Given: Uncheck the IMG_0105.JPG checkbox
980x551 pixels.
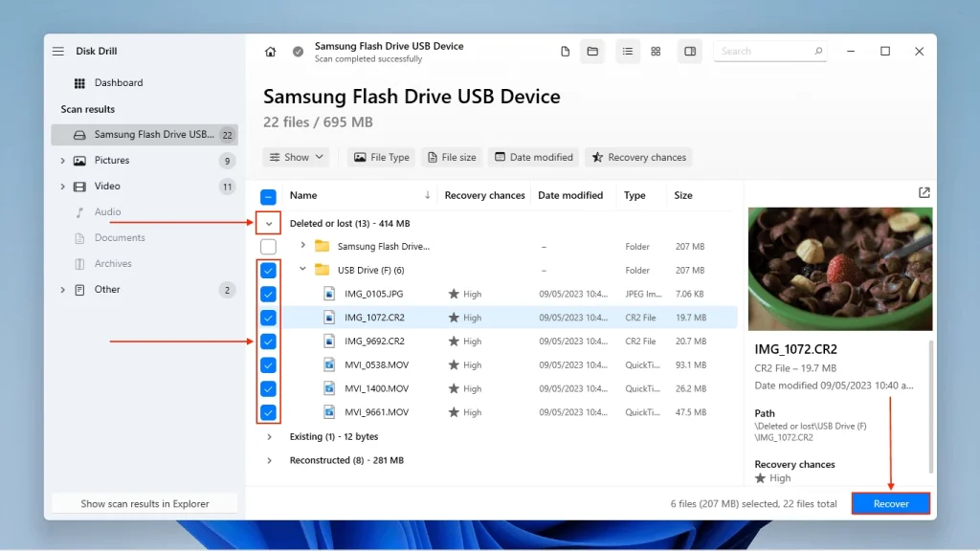Looking at the screenshot, I should click(x=269, y=294).
